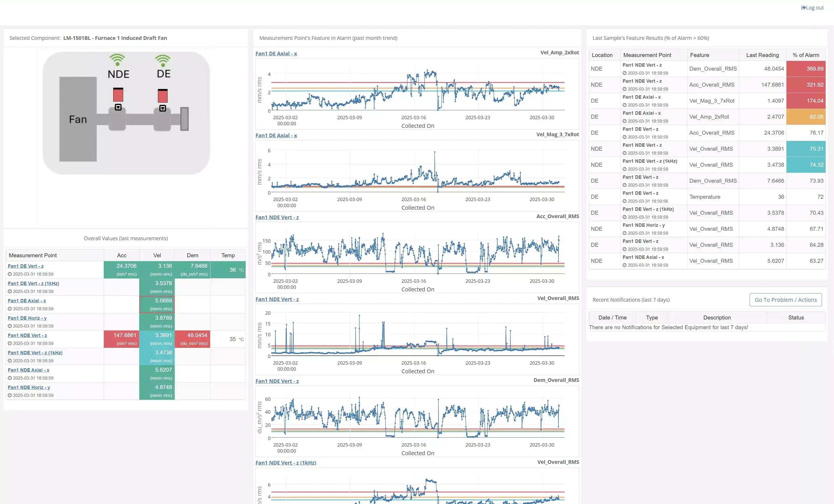Screen dimensions: 834x504
Task: Select red 369.89 % of Alarm cell
Action: (806, 69)
